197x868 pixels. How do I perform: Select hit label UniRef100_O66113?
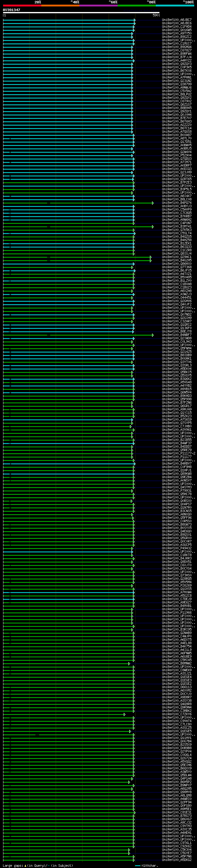coord(177,687)
